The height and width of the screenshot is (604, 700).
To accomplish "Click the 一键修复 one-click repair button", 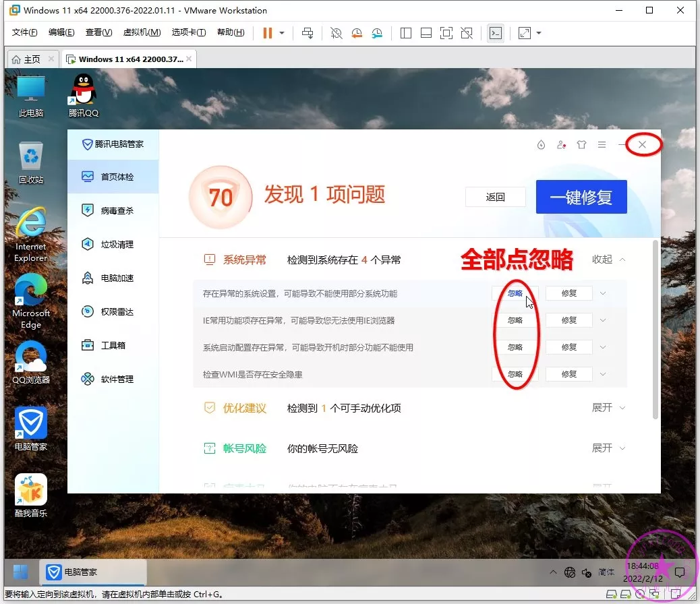I will click(x=581, y=197).
